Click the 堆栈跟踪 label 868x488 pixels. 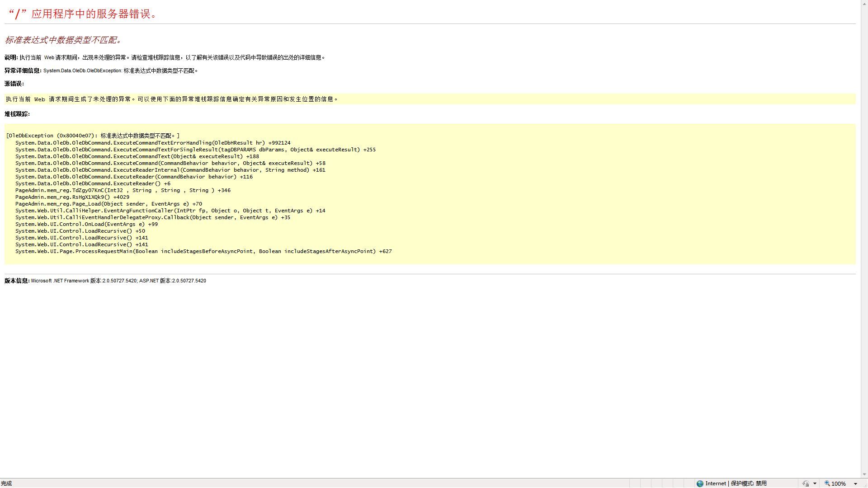tap(17, 114)
